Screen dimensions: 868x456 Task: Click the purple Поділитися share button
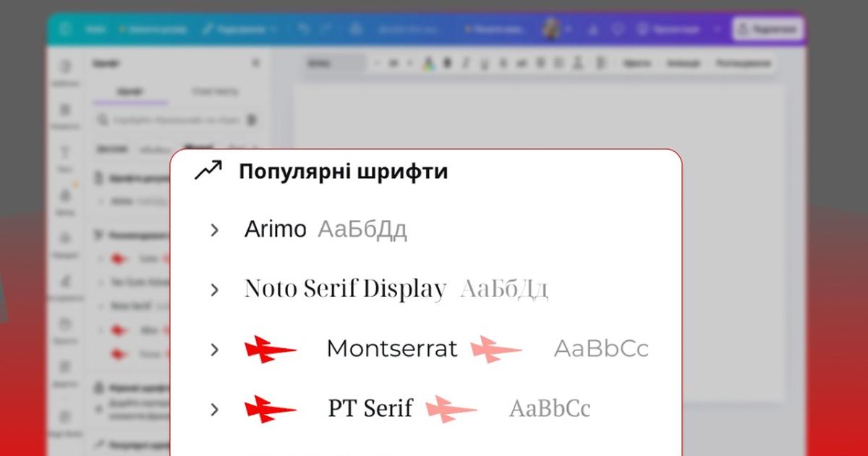(767, 29)
